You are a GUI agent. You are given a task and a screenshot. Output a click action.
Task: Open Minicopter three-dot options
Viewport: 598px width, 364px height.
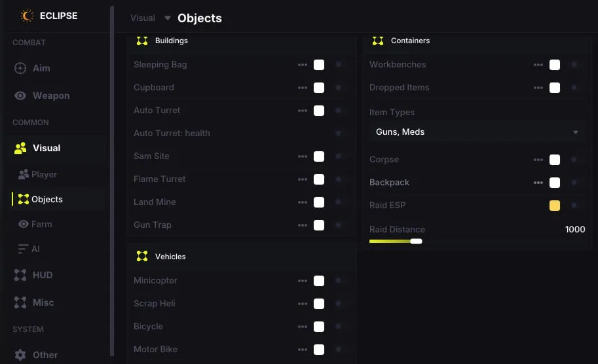(303, 281)
